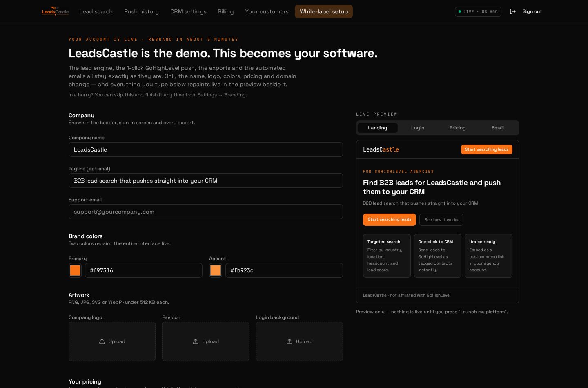Click upload icon in Favicon box
This screenshot has width=588, height=388.
[x=196, y=341]
